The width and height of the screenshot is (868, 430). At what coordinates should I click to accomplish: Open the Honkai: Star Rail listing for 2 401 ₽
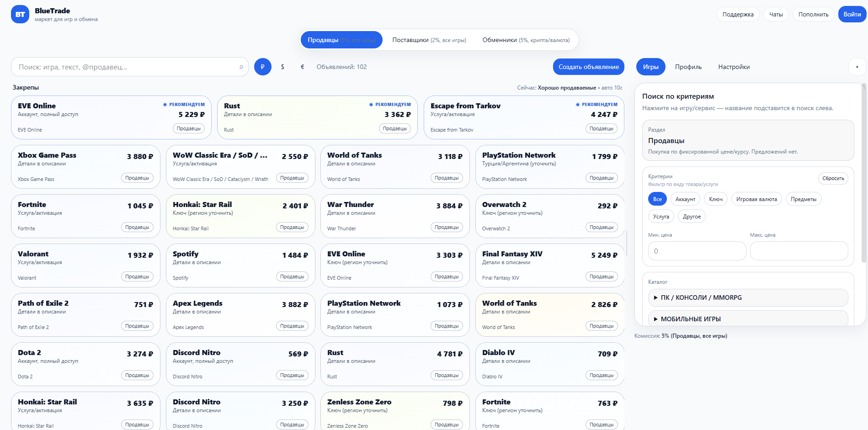240,216
